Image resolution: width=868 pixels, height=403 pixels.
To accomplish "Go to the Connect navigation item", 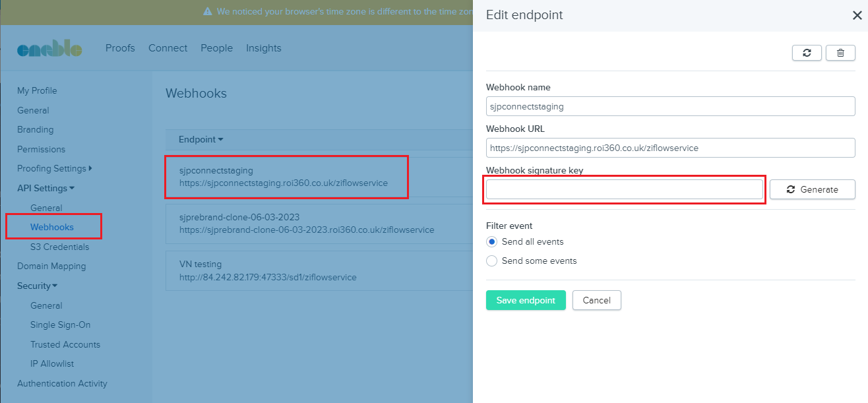I will point(168,48).
